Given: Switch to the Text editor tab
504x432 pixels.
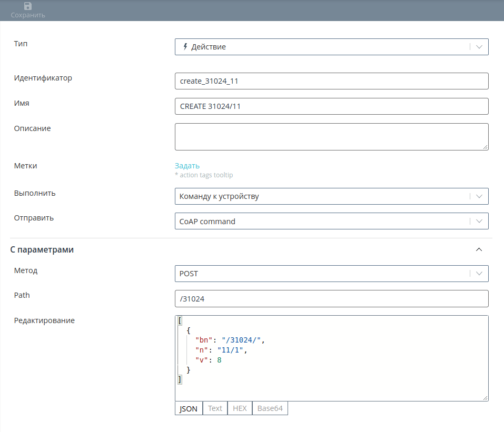Looking at the screenshot, I should (x=215, y=408).
